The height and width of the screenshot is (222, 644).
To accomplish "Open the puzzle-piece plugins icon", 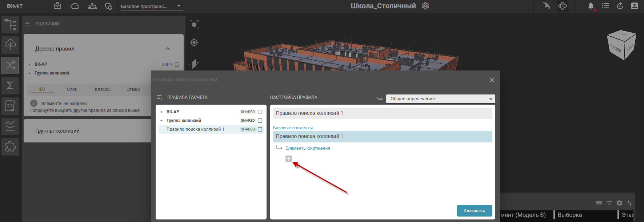I will pyautogui.click(x=10, y=146).
